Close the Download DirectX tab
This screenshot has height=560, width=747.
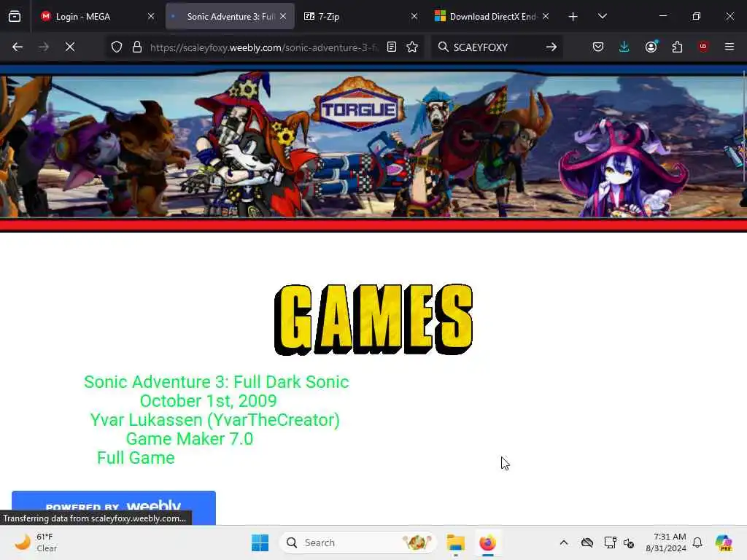coord(546,17)
